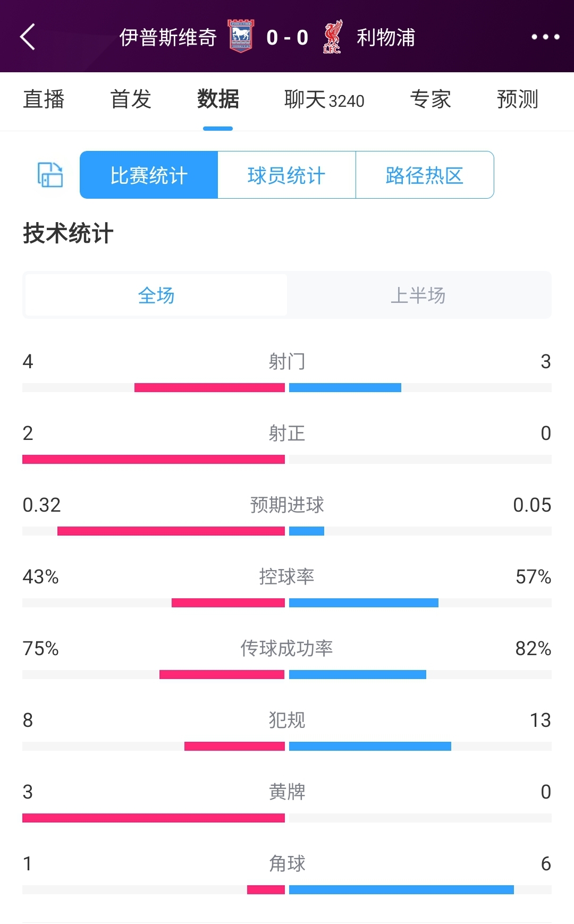Select the 比赛统计 segment button

pos(149,175)
